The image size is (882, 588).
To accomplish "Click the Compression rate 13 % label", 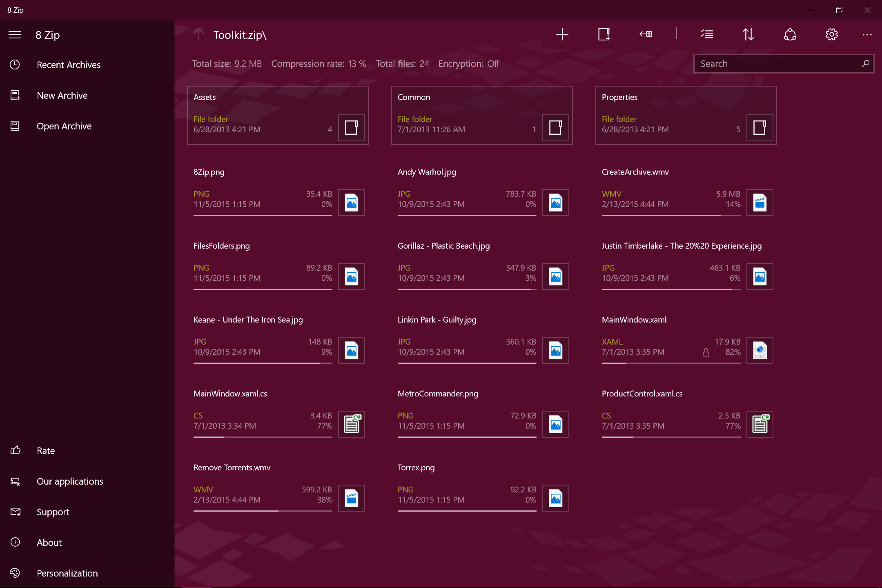I will point(318,64).
